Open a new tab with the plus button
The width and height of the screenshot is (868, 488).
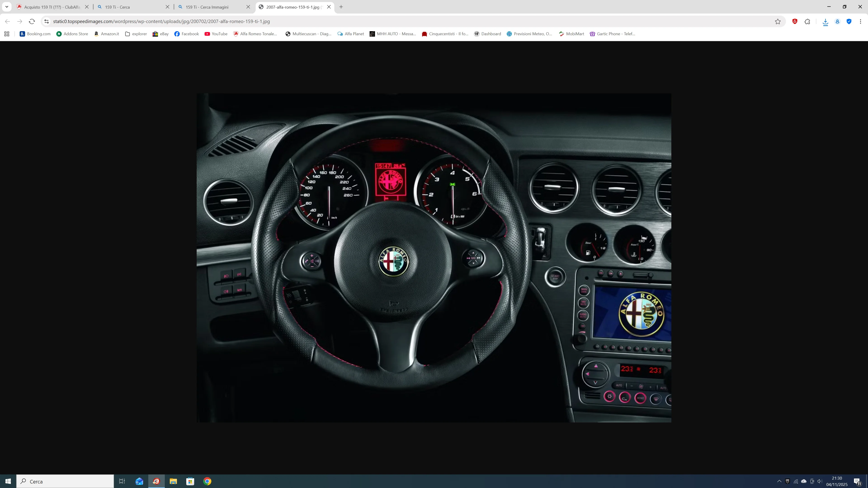point(341,7)
